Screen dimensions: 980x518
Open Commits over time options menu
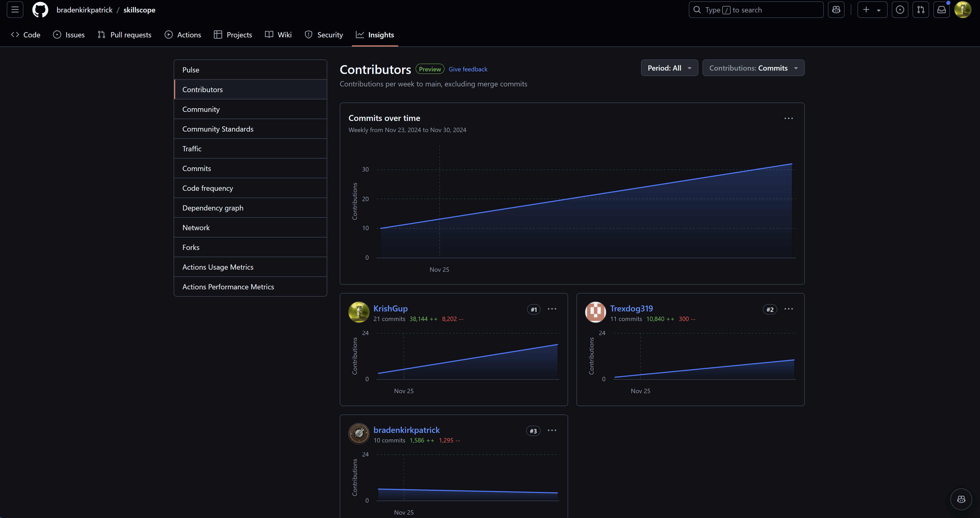pyautogui.click(x=788, y=118)
